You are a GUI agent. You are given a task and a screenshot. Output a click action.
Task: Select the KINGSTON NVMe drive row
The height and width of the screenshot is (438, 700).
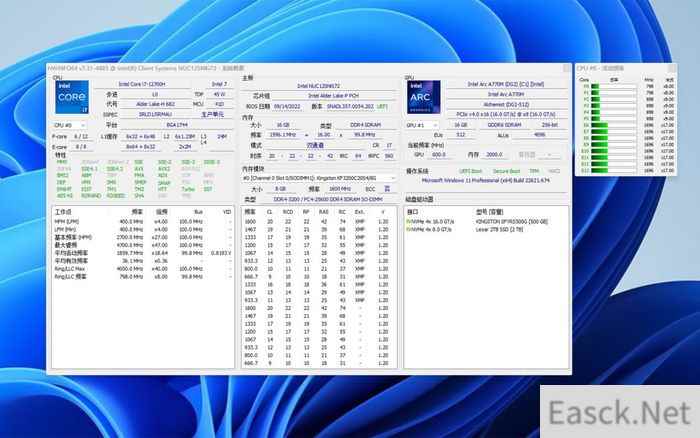click(x=486, y=221)
